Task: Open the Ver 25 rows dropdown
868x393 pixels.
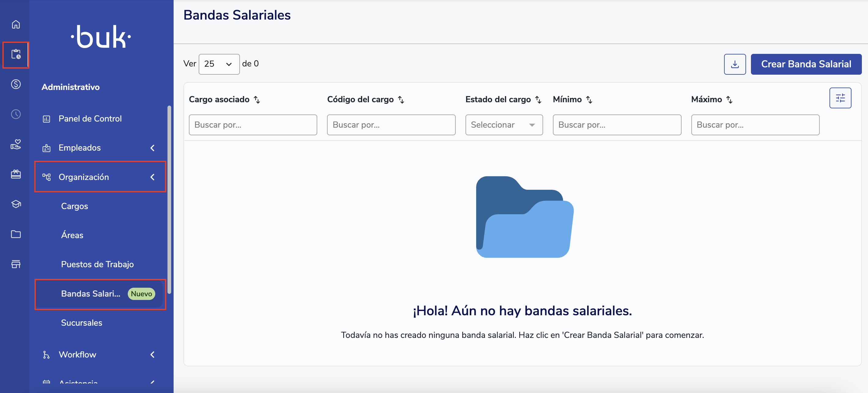Action: point(219,64)
